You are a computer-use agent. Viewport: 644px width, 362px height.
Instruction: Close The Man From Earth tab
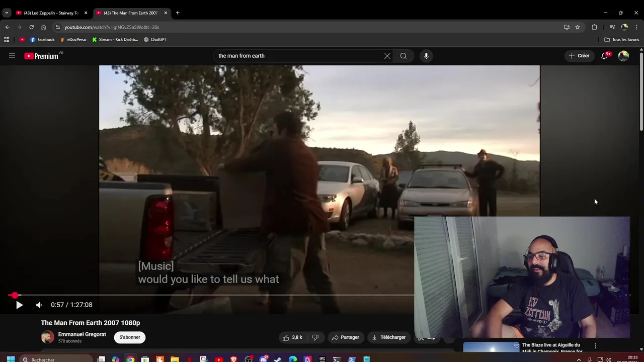click(166, 13)
